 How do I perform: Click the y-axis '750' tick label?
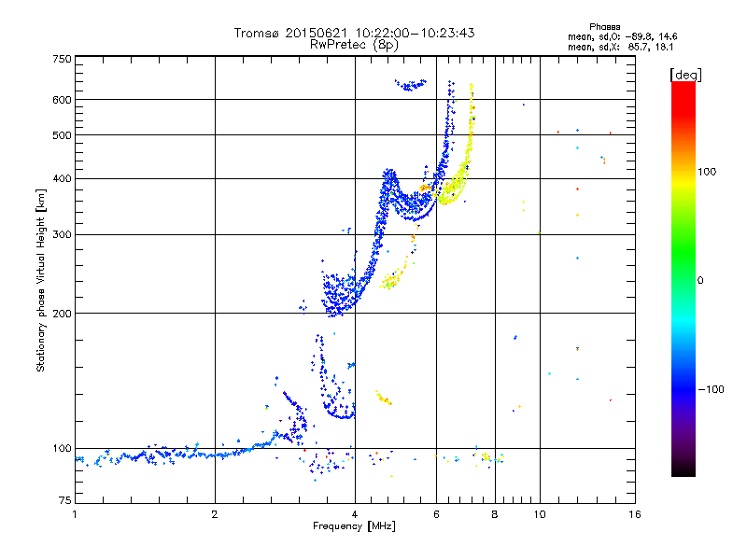coord(63,59)
